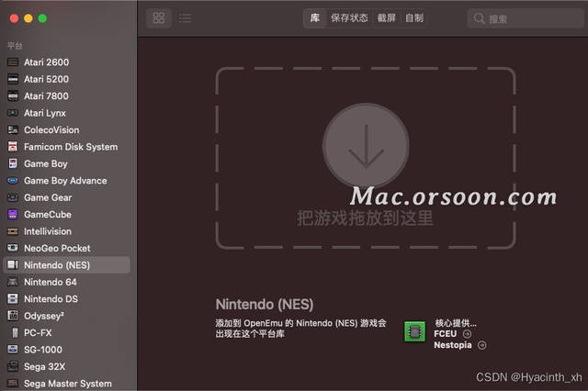
Task: Click the Odyssey² console icon
Action: [13, 316]
